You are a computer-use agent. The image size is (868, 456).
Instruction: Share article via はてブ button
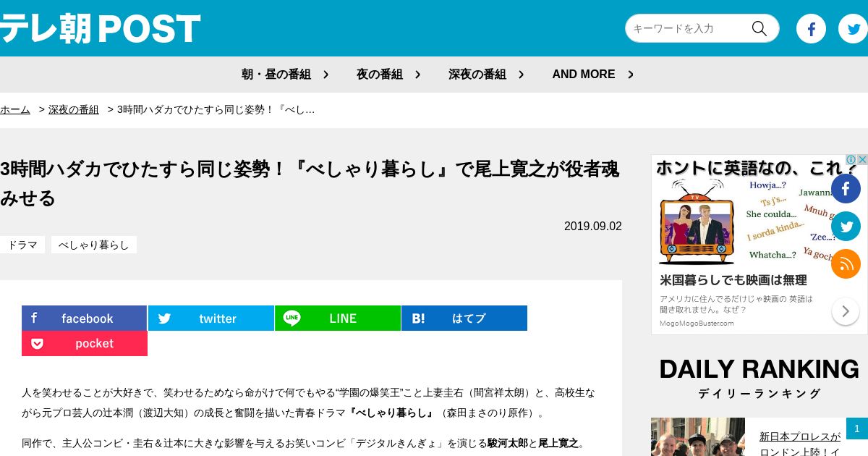(x=464, y=318)
